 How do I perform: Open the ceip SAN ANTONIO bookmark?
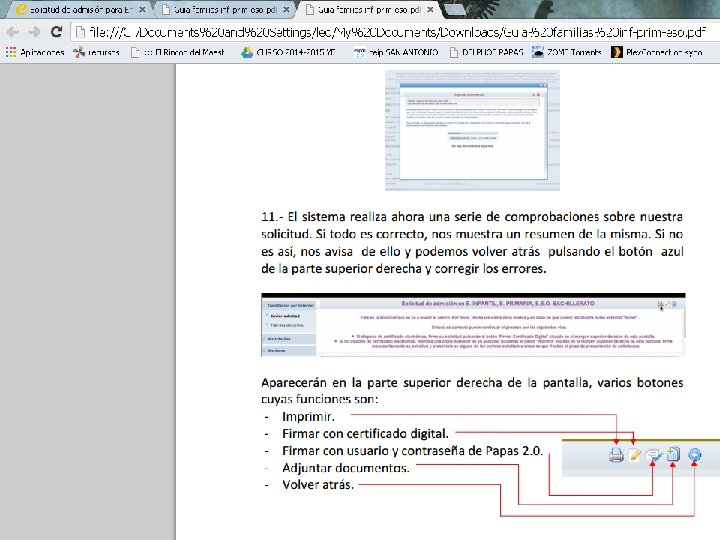396,52
